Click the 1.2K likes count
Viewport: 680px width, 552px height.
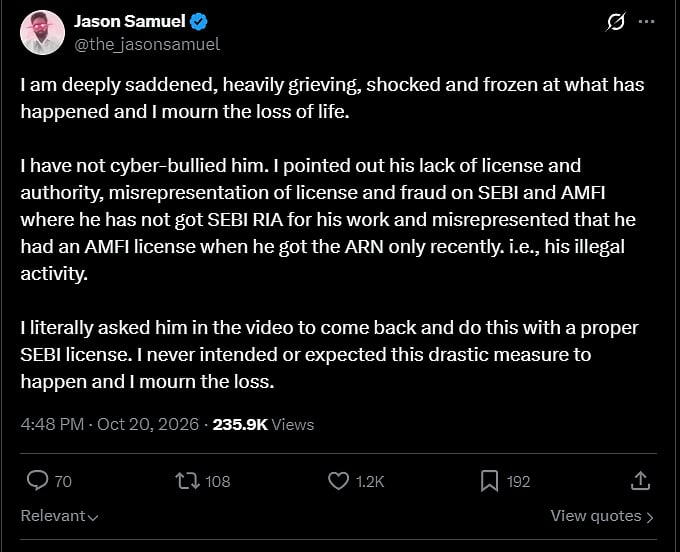coord(370,482)
